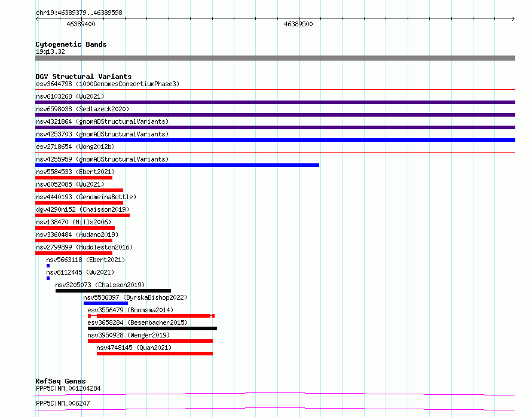Open variant nsv5663118 (Ebert2021)
The width and height of the screenshot is (532, 417).
coord(85,260)
